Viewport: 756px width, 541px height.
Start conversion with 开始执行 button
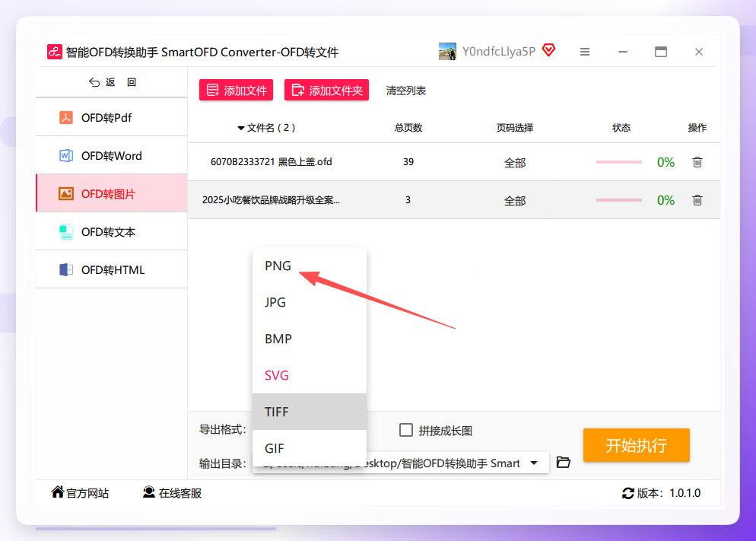point(637,445)
